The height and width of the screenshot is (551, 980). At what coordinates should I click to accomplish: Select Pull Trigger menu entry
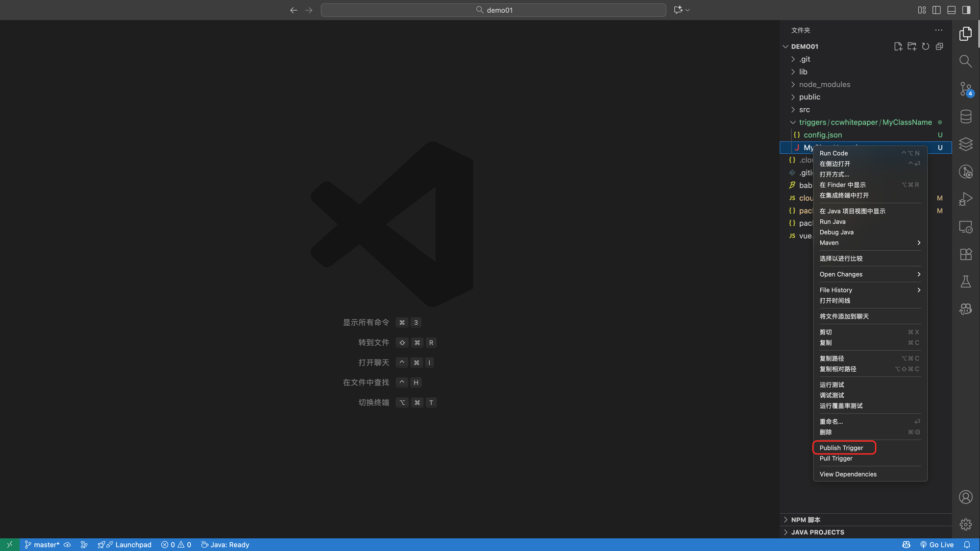click(836, 458)
